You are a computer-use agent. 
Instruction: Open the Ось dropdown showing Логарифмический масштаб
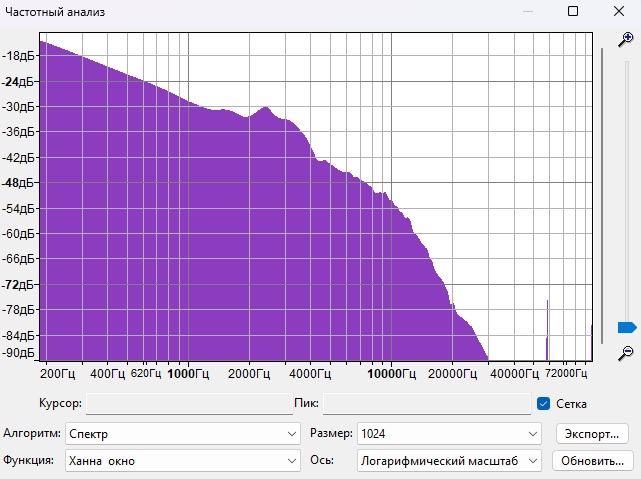click(x=449, y=461)
